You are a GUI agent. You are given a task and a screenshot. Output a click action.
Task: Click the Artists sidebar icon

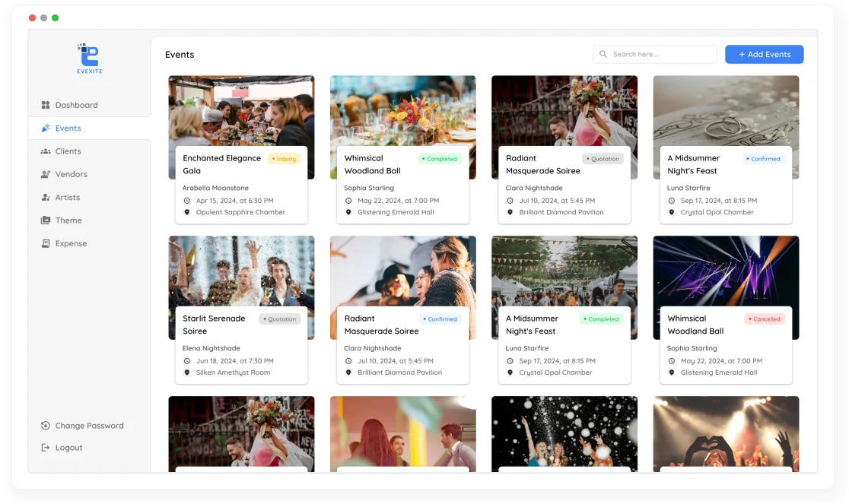(46, 198)
